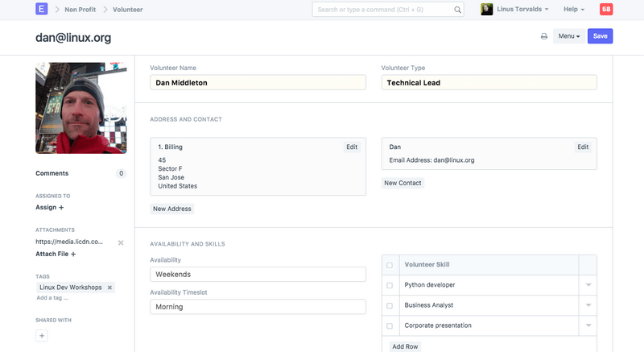This screenshot has height=352, width=644.
Task: Click Dan's profile photo thumbnail
Action: tap(80, 108)
